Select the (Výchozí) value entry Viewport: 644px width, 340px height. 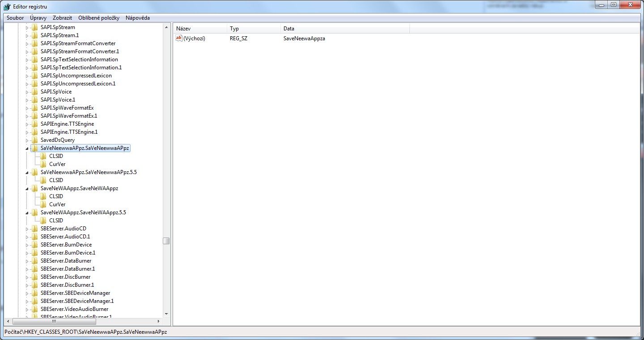[x=194, y=38]
